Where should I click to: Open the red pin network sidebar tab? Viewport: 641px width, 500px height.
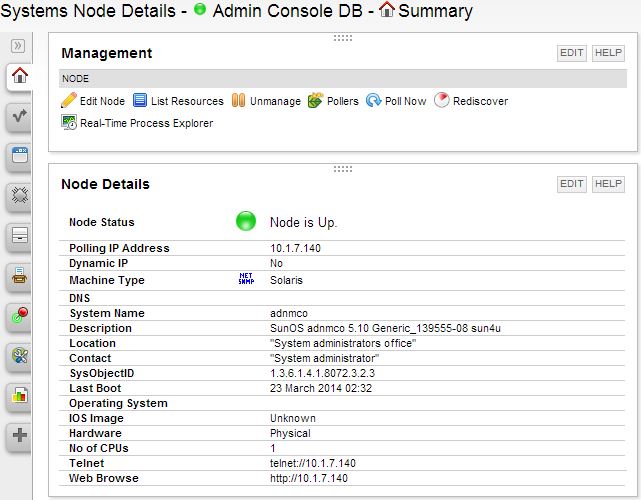click(19, 316)
